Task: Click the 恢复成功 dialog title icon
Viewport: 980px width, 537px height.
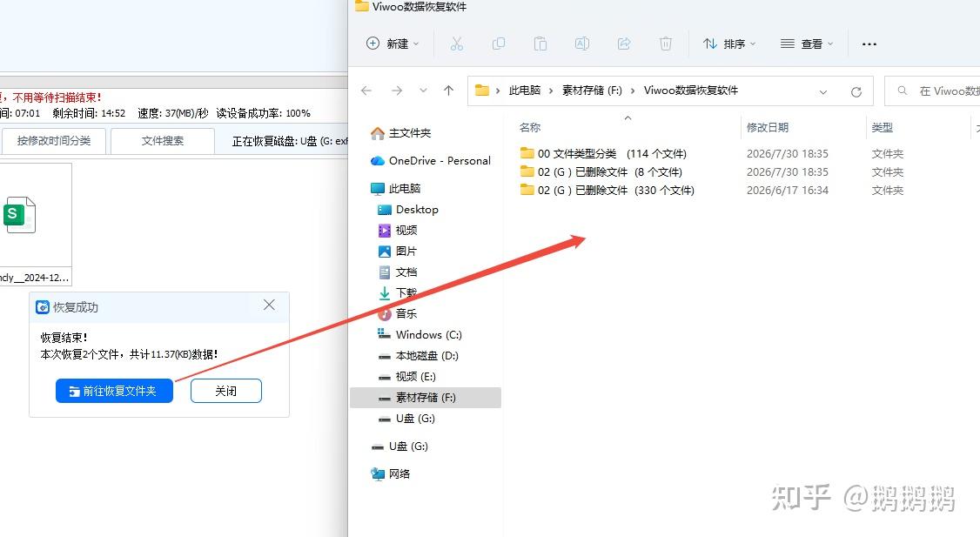Action: click(x=43, y=307)
